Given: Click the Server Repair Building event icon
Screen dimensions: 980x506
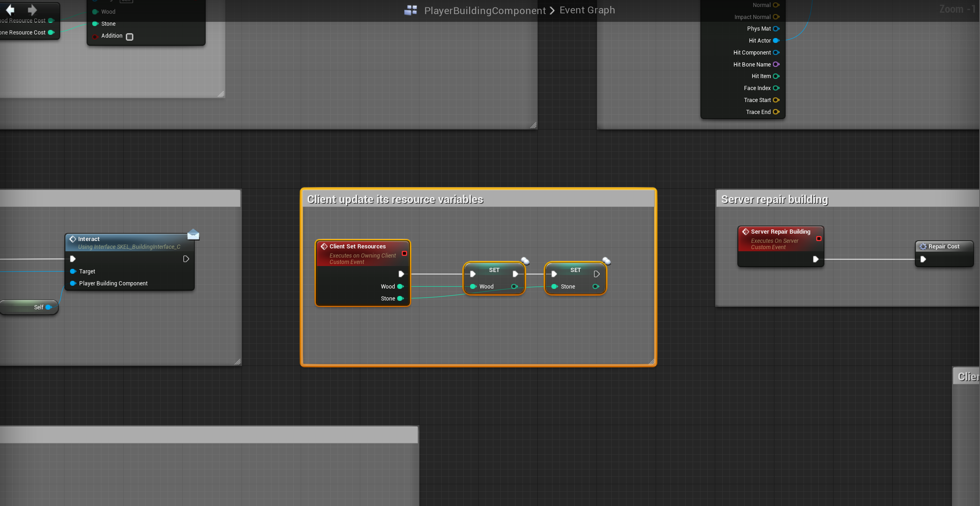Looking at the screenshot, I should click(746, 232).
